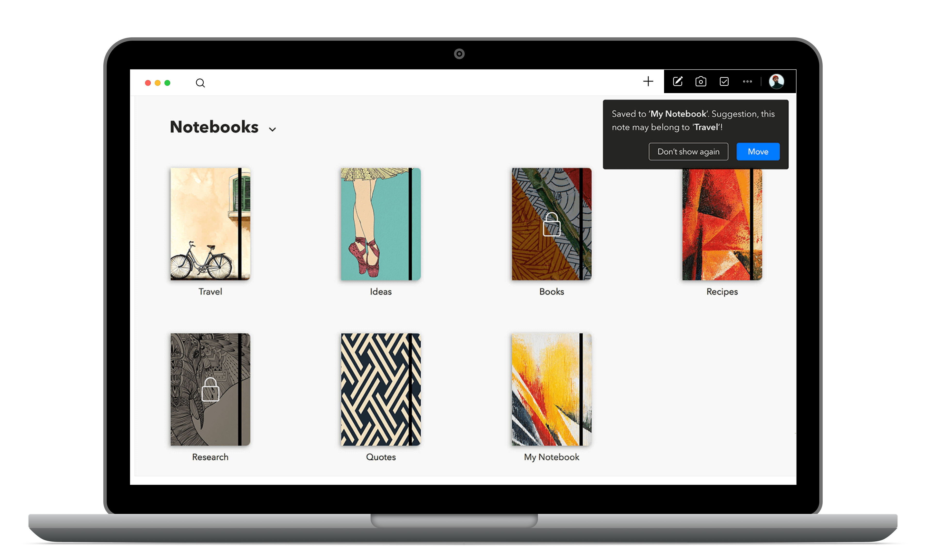Open the Quotes notebook cover

(381, 390)
